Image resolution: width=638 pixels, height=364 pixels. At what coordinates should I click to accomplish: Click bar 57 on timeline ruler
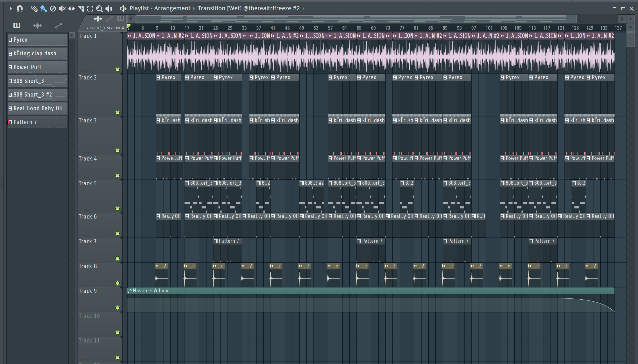(x=330, y=28)
